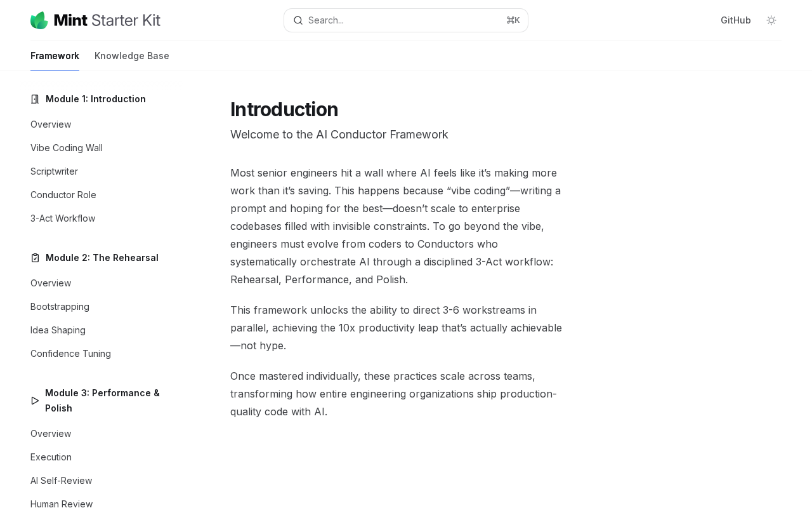
Task: Toggle light/dark theme sun icon
Action: (771, 20)
